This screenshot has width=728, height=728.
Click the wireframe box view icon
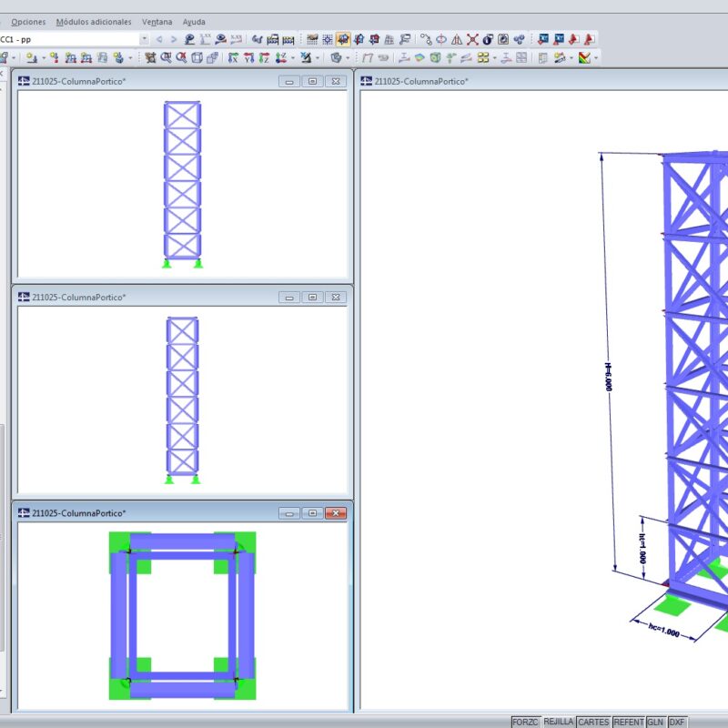tap(197, 57)
